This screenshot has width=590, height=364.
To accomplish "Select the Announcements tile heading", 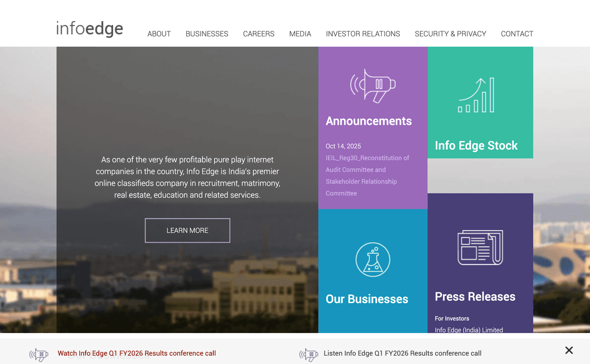I will [x=369, y=121].
